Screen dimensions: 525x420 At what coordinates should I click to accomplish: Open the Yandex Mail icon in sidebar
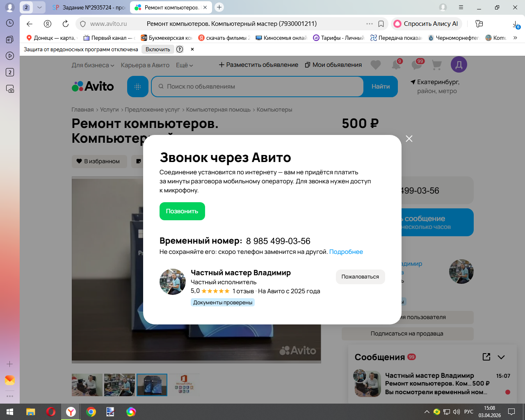pyautogui.click(x=10, y=380)
